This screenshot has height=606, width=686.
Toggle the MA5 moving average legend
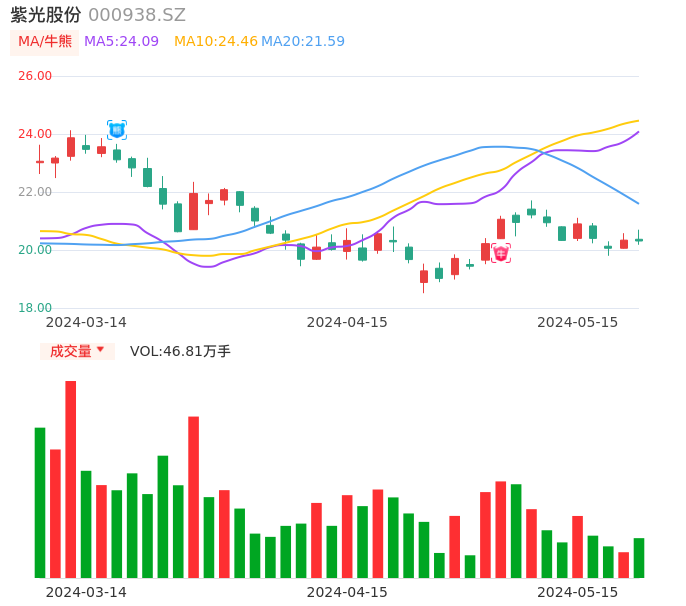click(x=121, y=42)
